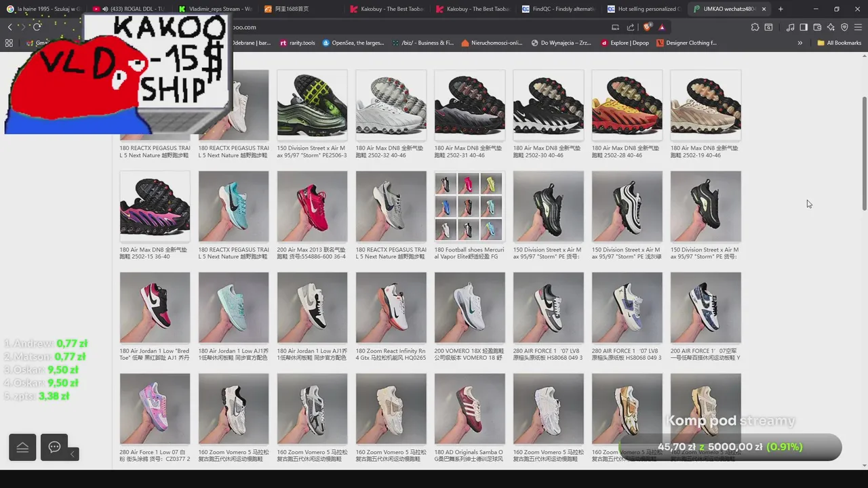Switch to the Vladimir_reps Stream tab
The width and height of the screenshot is (868, 488).
click(215, 9)
